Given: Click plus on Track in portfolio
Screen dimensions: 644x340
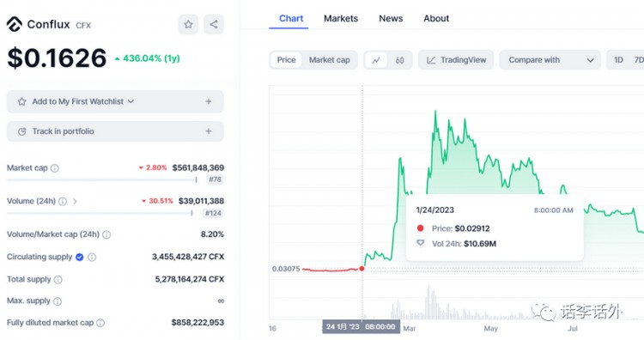Looking at the screenshot, I should click(x=209, y=131).
